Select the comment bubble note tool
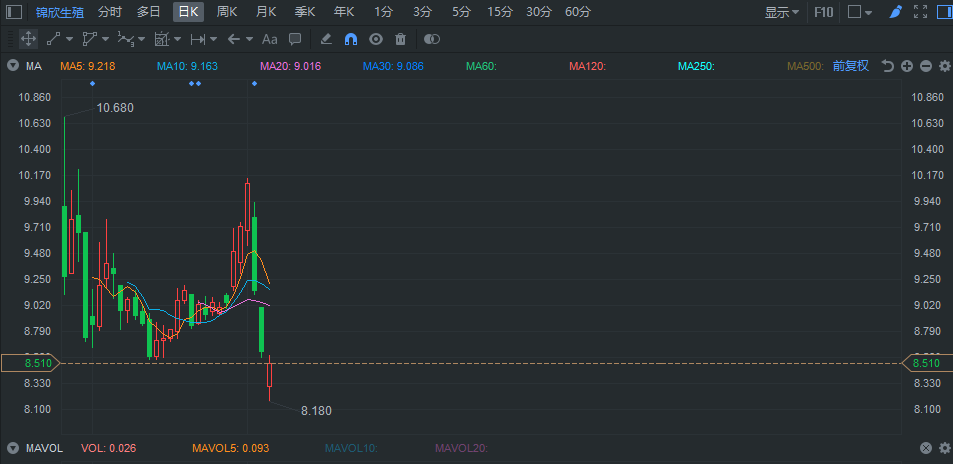Screen dimensions: 953x464 (295, 39)
